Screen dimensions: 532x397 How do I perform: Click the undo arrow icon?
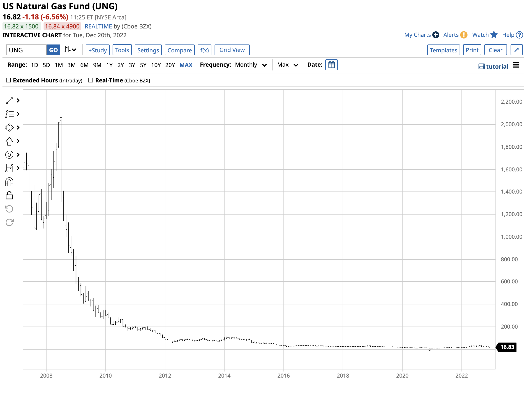9,209
